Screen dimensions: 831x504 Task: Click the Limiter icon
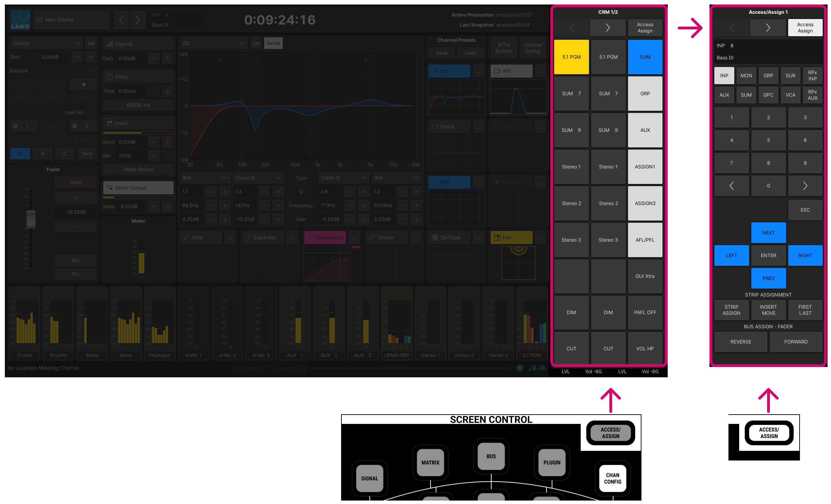tap(387, 238)
